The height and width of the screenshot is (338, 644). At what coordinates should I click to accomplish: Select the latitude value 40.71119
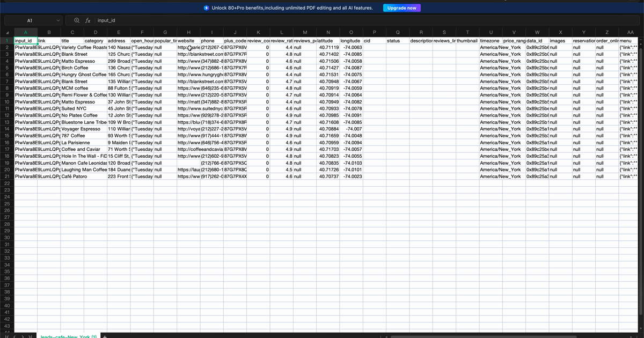coord(328,48)
